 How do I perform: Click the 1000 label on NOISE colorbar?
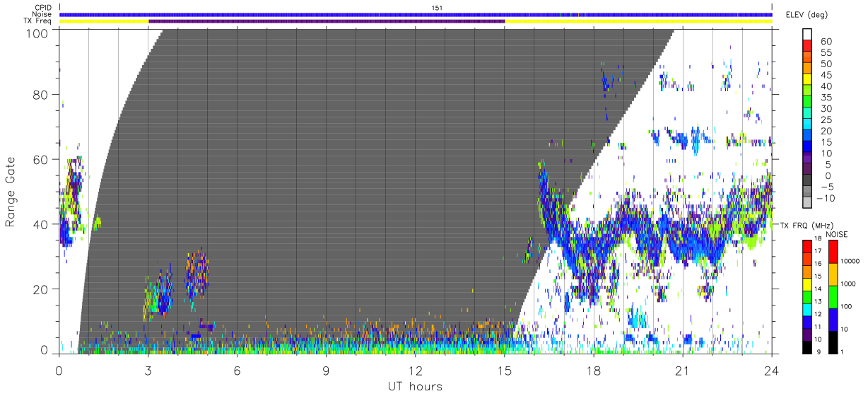849,284
